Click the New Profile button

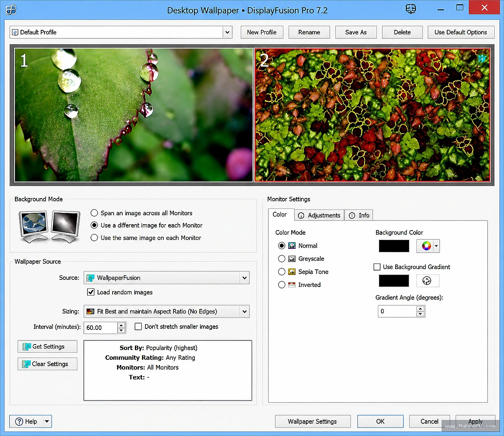[x=262, y=33]
